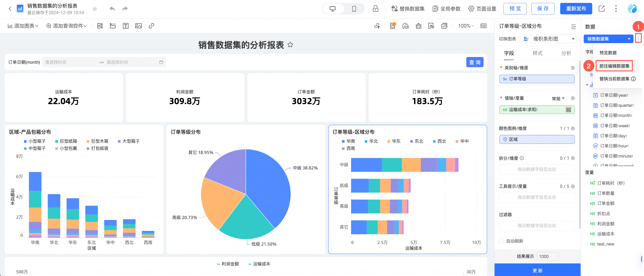Click the blue 中级 pie slice
The width and height of the screenshot is (644, 276).
point(268,185)
